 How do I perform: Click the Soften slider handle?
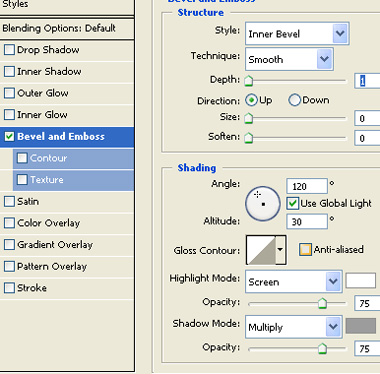pos(249,138)
